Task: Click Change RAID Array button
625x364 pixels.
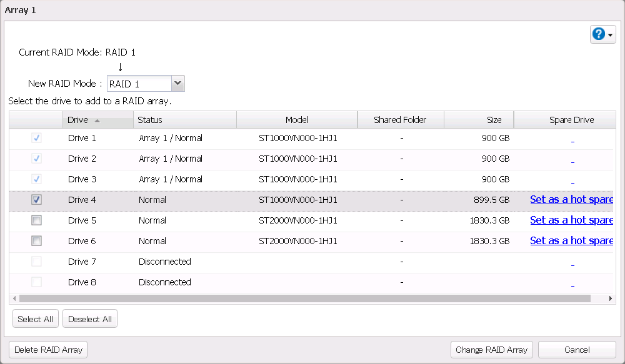Action: (491, 350)
